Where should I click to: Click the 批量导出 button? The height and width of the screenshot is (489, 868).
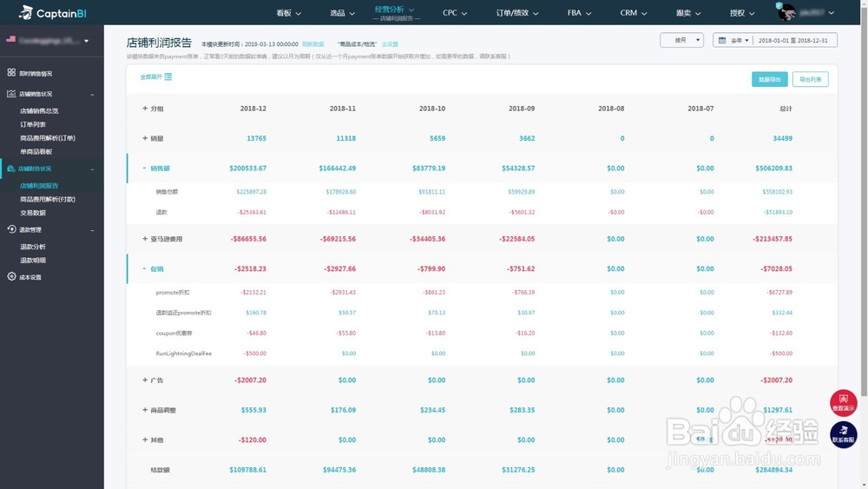pos(769,79)
